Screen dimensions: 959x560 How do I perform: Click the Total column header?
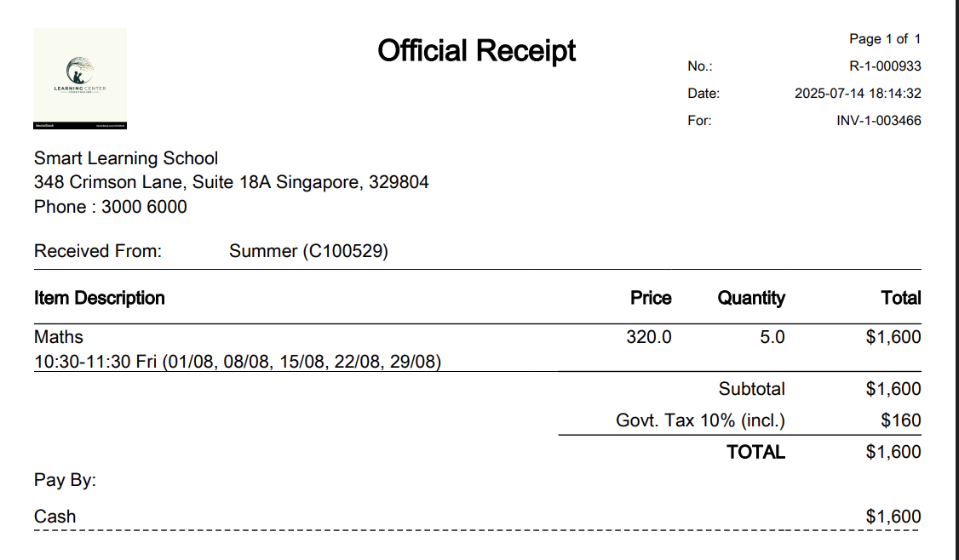[x=901, y=299]
